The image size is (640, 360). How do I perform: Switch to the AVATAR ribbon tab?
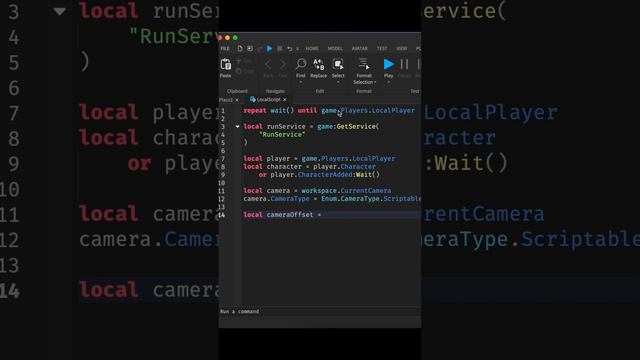coord(360,49)
